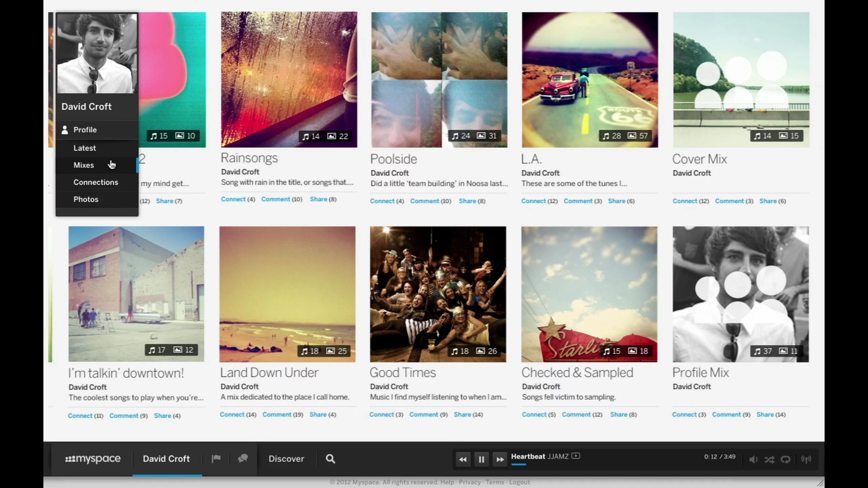Image resolution: width=868 pixels, height=488 pixels.
Task: Open search with the magnifier icon
Action: [330, 459]
